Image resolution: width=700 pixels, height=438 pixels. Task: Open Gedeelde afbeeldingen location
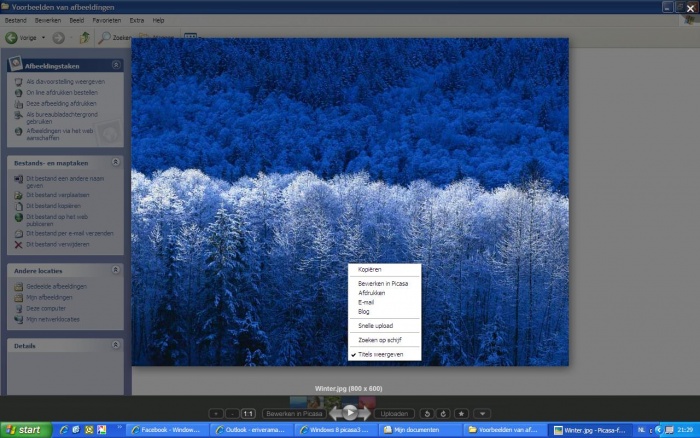tap(56, 287)
